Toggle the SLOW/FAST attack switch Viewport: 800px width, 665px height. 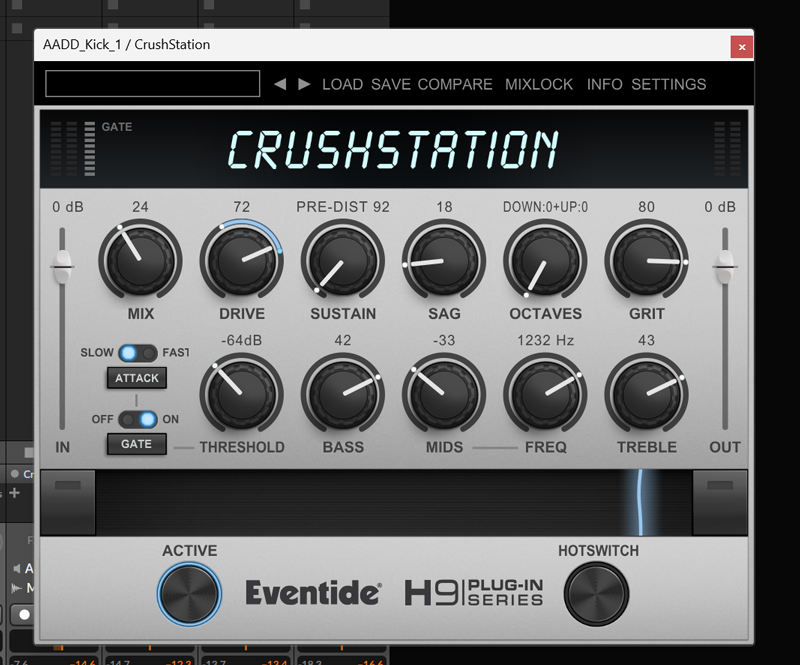pyautogui.click(x=138, y=353)
